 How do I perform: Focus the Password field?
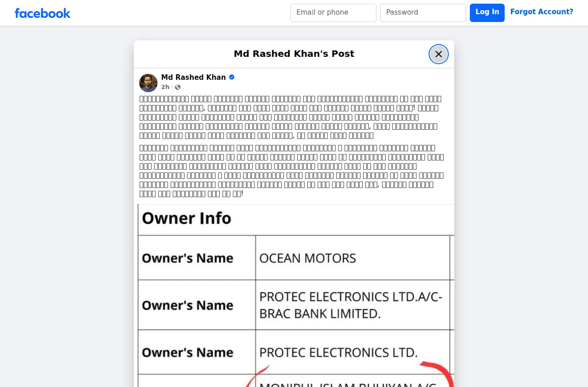tap(423, 13)
